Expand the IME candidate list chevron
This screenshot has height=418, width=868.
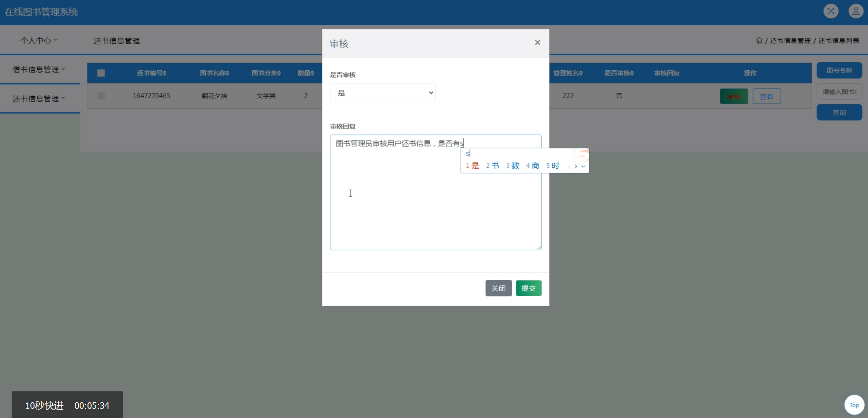click(x=583, y=166)
